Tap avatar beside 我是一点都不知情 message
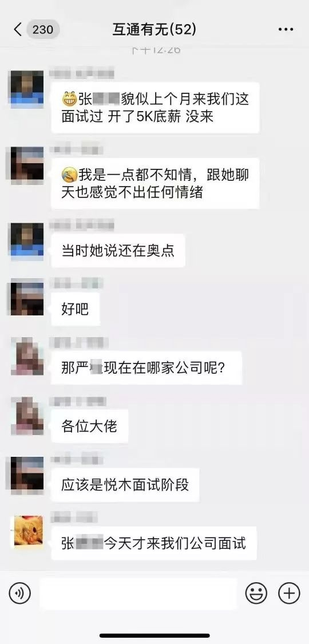The image size is (309, 644). click(x=27, y=165)
